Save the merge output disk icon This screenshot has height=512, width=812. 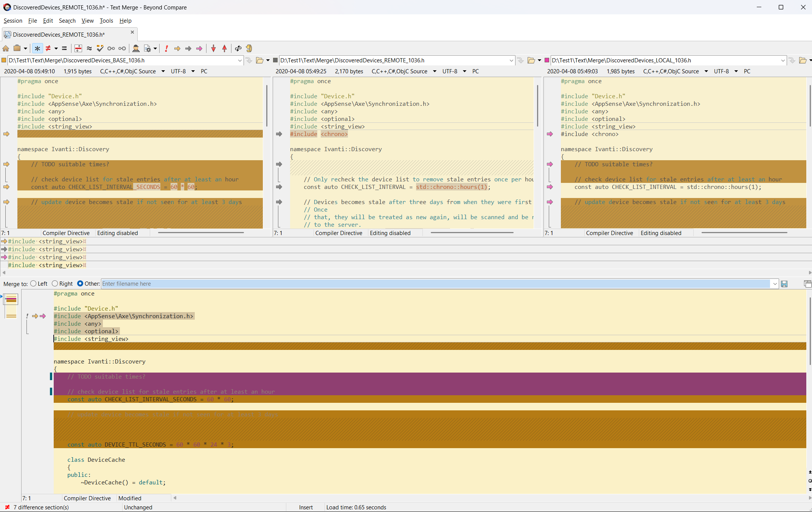coord(784,284)
